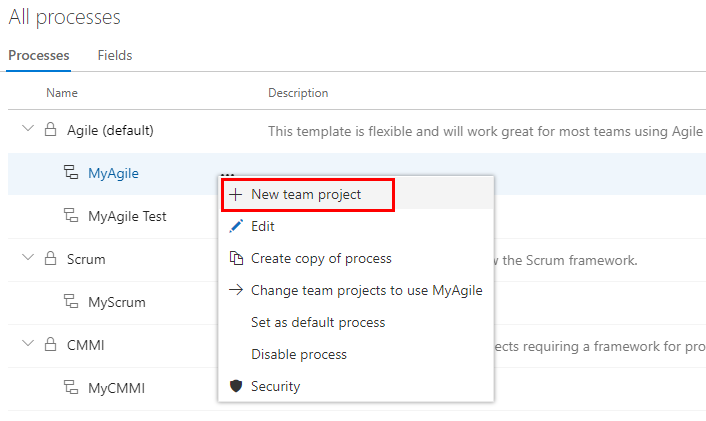Click the inherited process icon beside MyAgile Test
This screenshot has height=421, width=706.
[x=71, y=216]
